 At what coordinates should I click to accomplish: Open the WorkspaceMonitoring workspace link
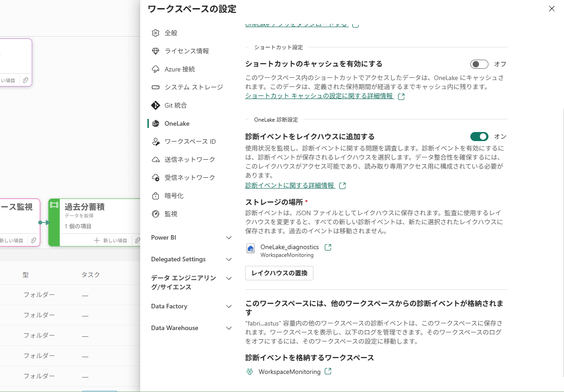(x=289, y=372)
